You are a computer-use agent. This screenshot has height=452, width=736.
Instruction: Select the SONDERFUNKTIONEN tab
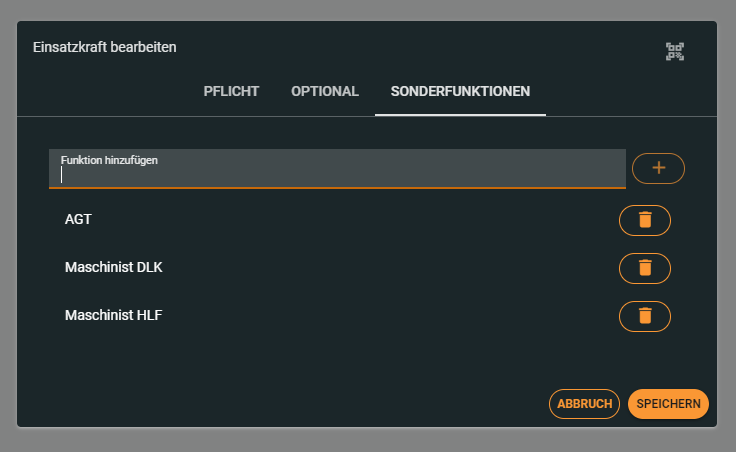460,92
